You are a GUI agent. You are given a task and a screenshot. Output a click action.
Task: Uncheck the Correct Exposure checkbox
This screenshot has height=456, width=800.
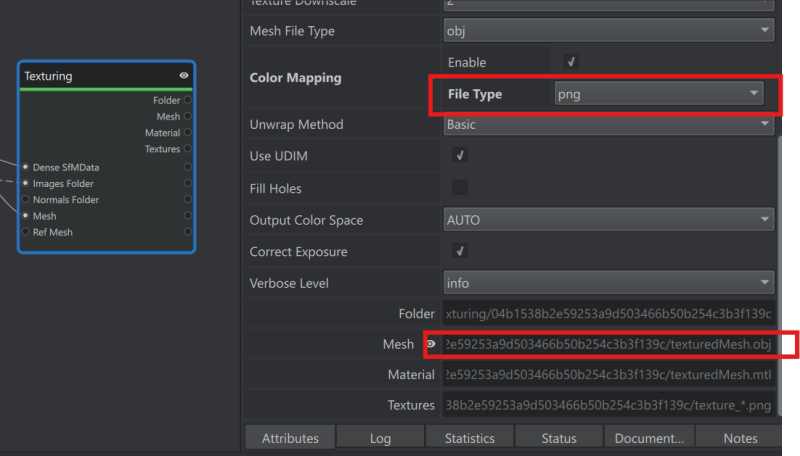click(x=460, y=251)
